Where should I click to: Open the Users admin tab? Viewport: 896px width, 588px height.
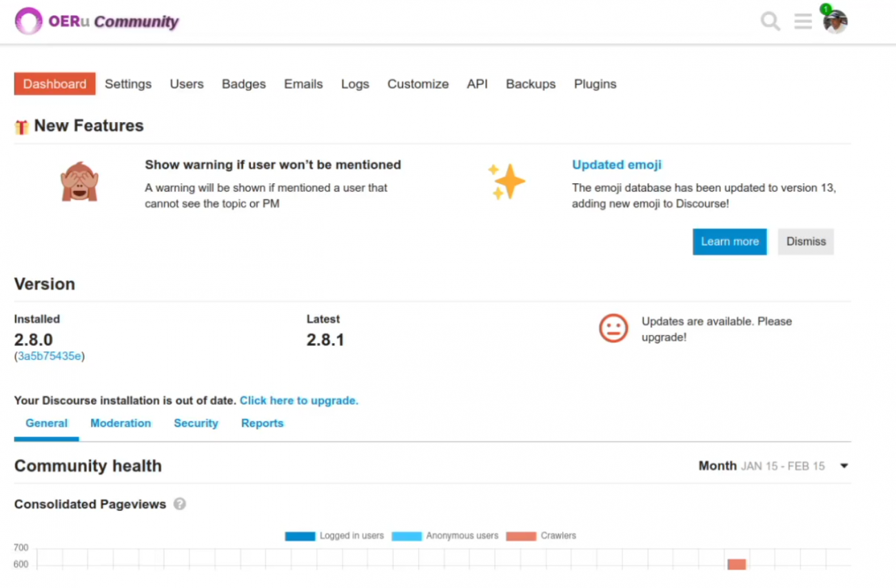tap(187, 84)
